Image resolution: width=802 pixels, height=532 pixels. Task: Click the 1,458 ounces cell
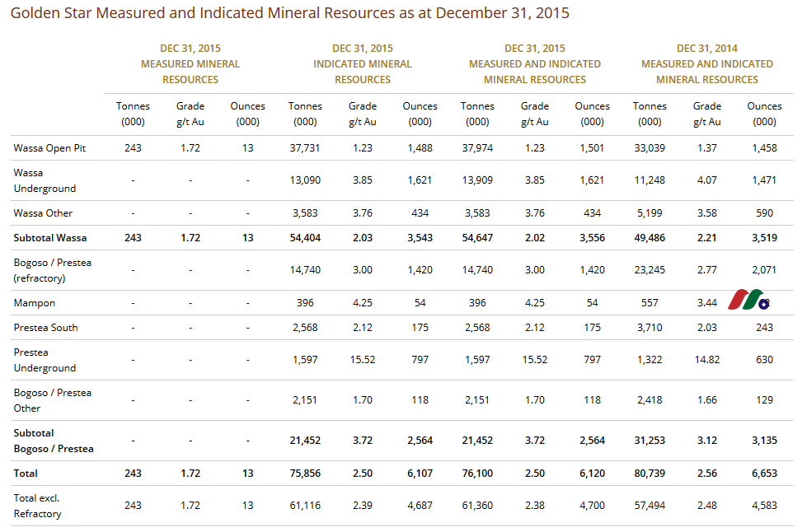764,148
